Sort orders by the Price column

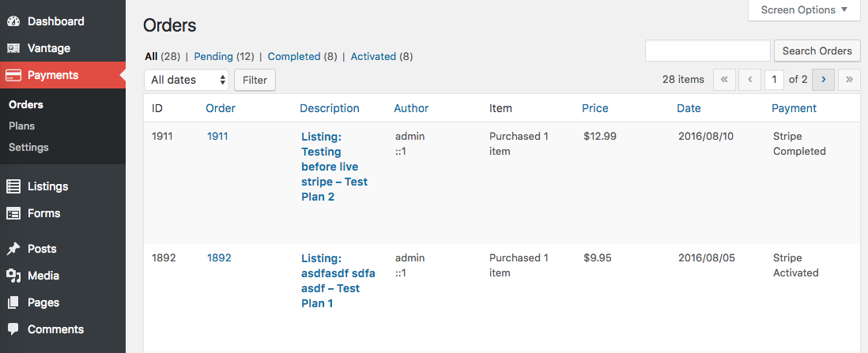click(595, 108)
